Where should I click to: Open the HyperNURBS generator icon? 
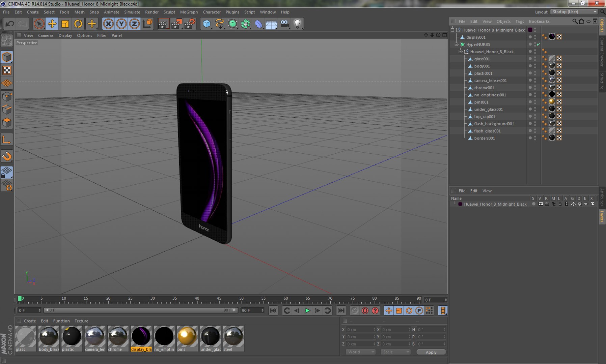tap(233, 24)
